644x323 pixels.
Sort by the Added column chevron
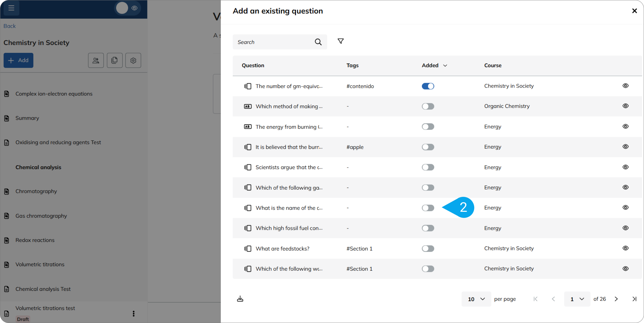point(445,65)
